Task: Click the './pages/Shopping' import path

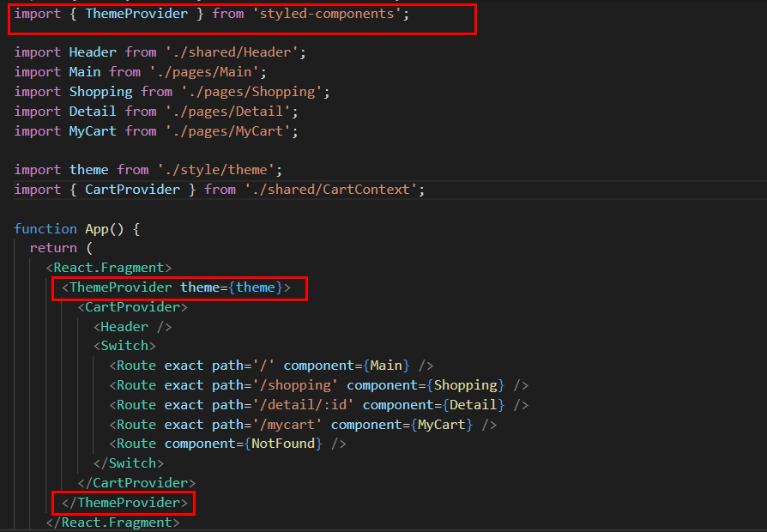Action: (252, 92)
